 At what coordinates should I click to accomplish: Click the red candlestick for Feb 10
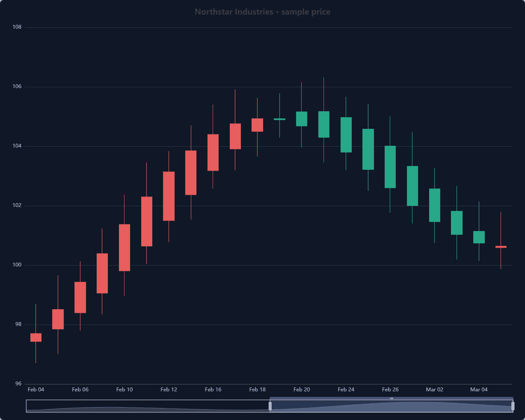125,247
